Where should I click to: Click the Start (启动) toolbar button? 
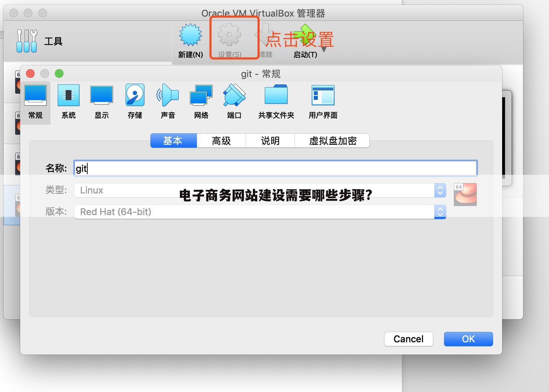305,40
